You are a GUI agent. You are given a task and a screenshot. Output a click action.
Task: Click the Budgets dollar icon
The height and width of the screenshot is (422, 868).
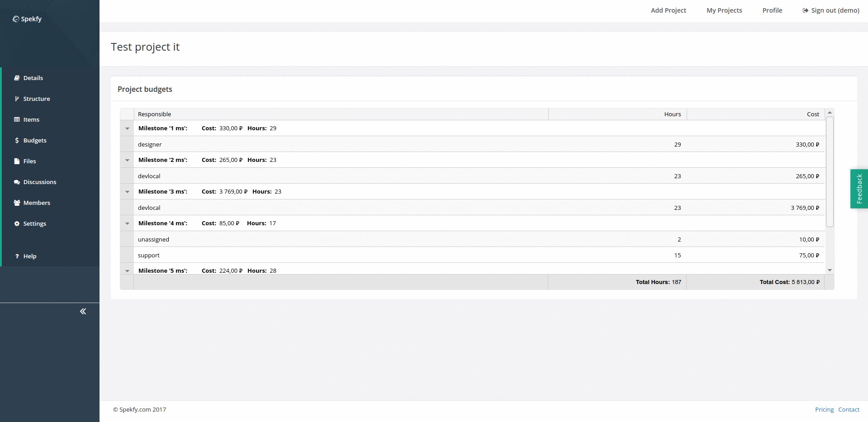click(x=17, y=140)
